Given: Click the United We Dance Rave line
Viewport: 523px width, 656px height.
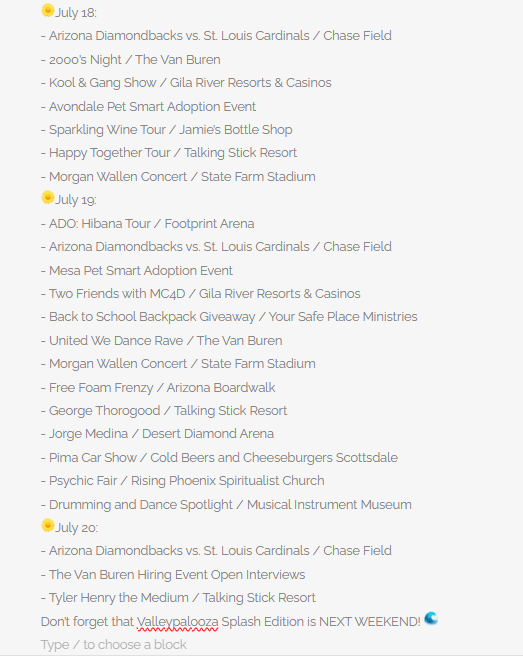Looking at the screenshot, I should [x=162, y=341].
